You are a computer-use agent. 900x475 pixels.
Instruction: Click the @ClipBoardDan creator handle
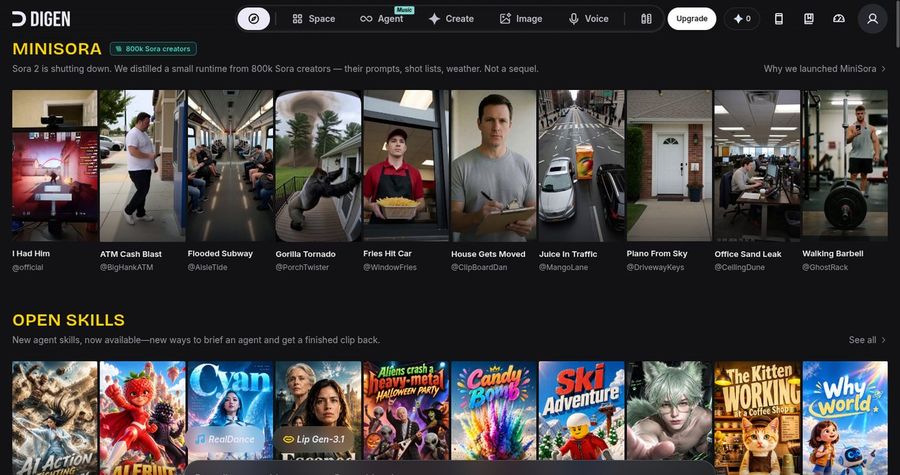pos(479,267)
